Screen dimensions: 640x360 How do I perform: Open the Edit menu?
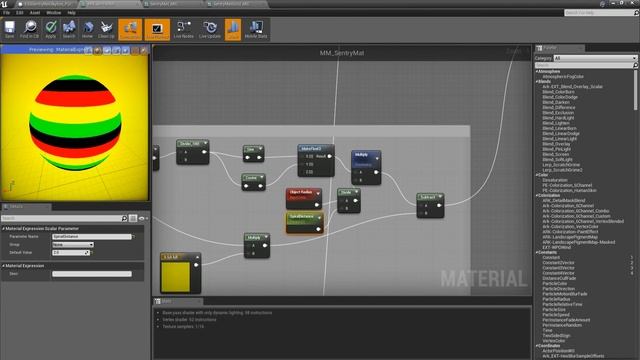20,13
